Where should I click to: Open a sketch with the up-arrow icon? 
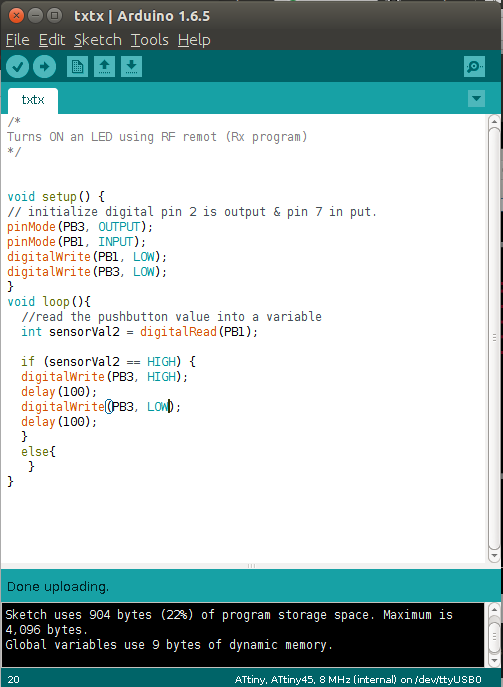click(104, 67)
